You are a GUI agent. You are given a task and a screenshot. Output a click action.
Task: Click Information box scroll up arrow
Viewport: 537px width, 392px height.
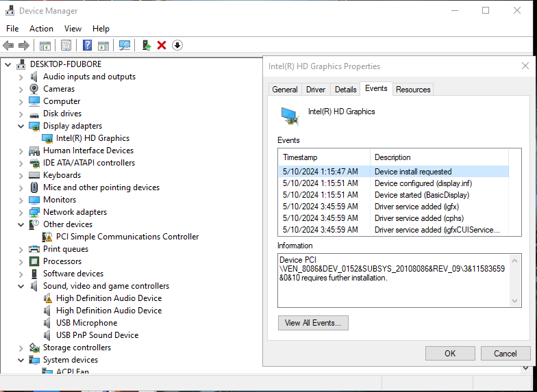(514, 261)
